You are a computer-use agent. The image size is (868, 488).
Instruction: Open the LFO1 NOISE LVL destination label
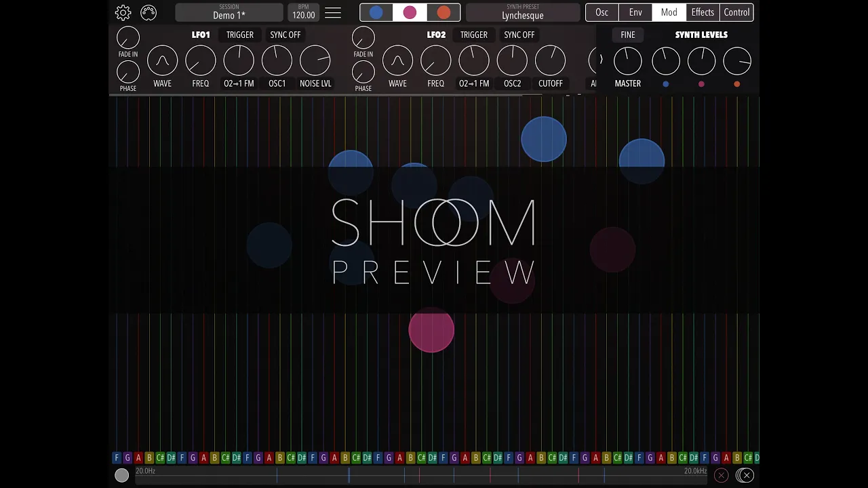(x=315, y=83)
